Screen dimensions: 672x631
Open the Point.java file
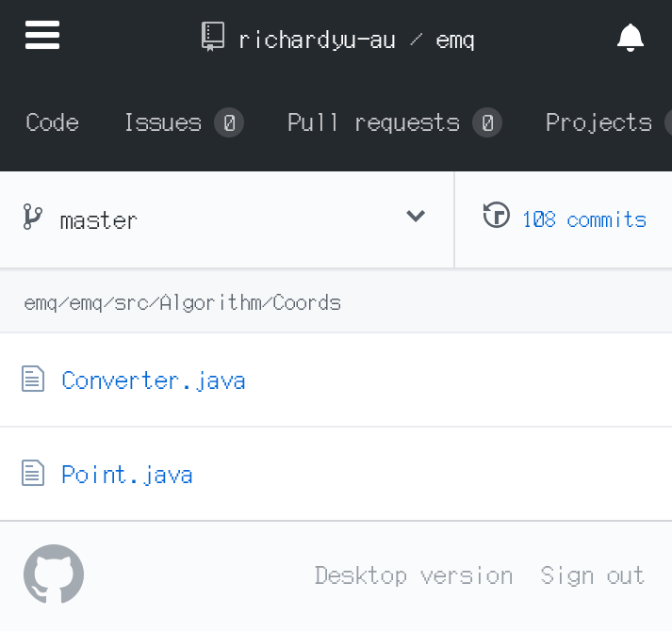click(x=127, y=475)
